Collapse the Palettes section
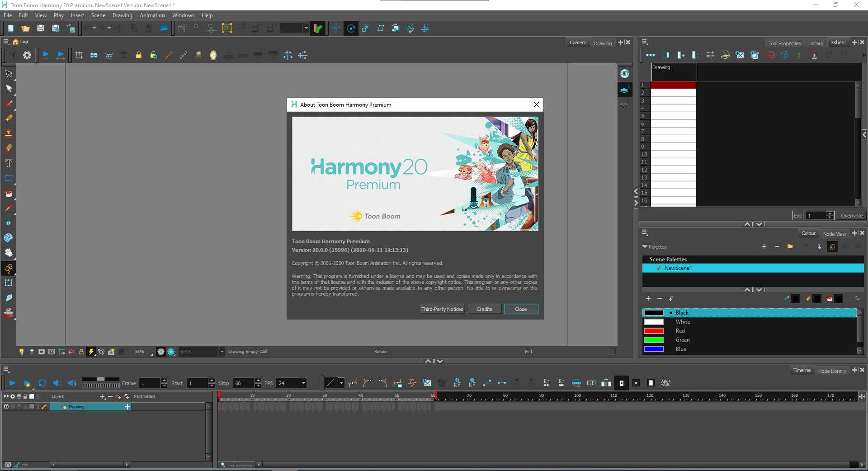The width and height of the screenshot is (868, 471). (x=645, y=247)
